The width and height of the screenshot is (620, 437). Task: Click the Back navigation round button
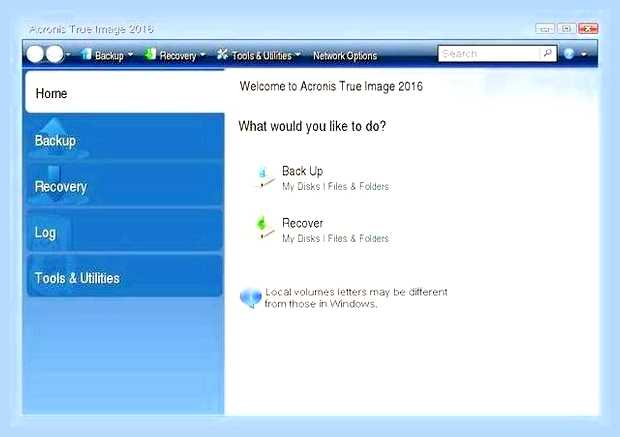[35, 54]
